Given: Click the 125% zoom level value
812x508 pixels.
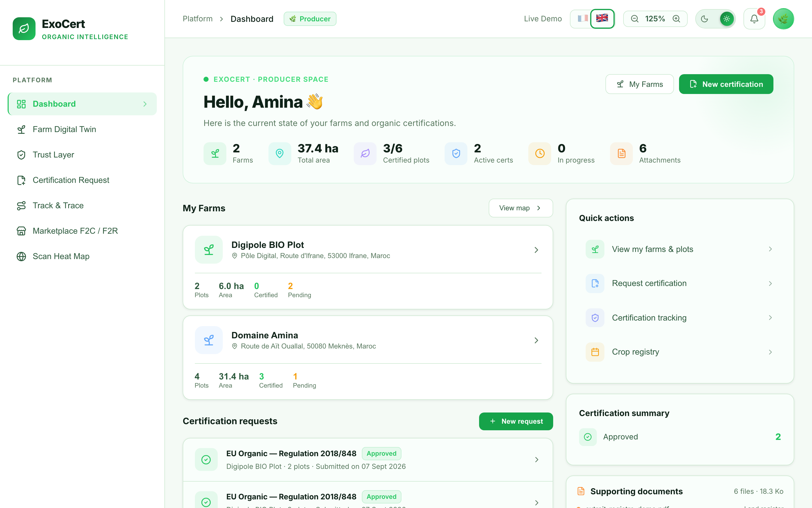Looking at the screenshot, I should pyautogui.click(x=655, y=19).
